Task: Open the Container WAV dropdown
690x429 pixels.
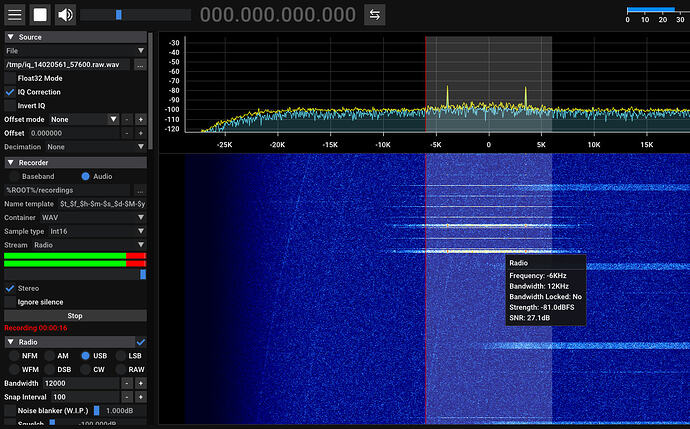Action: 92,217
